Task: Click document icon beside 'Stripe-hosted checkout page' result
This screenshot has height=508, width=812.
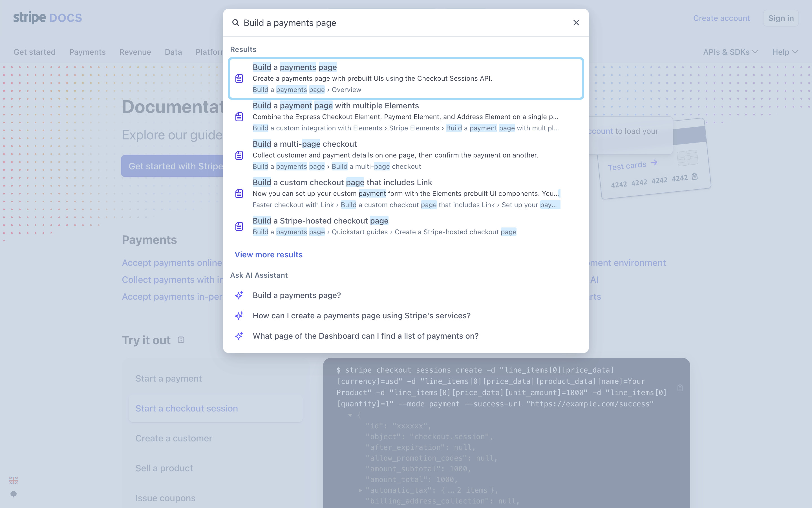Action: (239, 226)
